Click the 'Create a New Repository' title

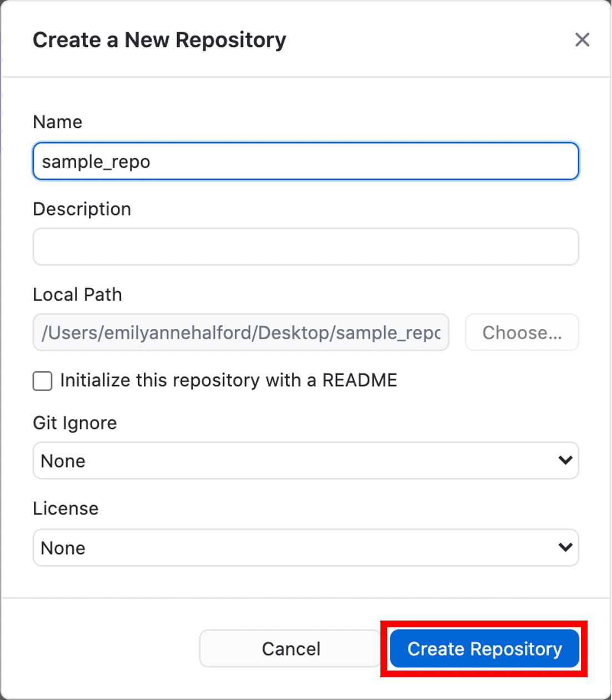tap(159, 40)
